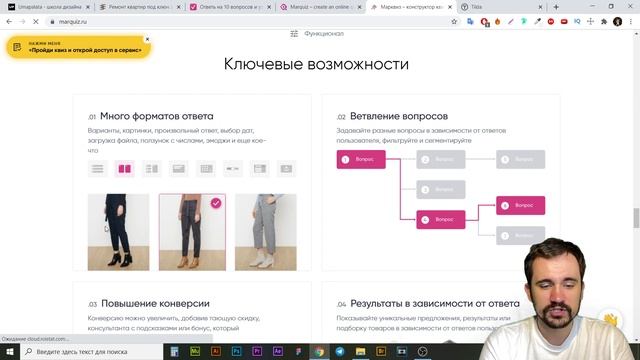Click the yellow 'Пройди квиз' banner
Viewport: 640px width, 360px height.
pyautogui.click(x=78, y=47)
